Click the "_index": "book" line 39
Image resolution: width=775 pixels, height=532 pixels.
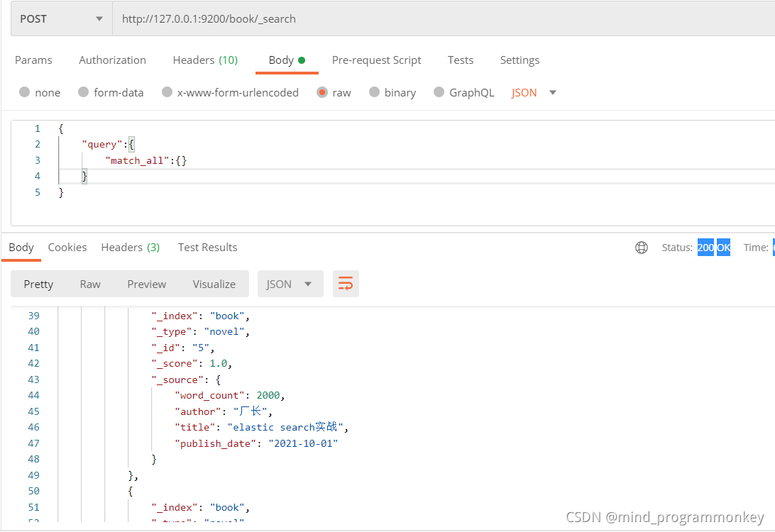click(x=200, y=316)
